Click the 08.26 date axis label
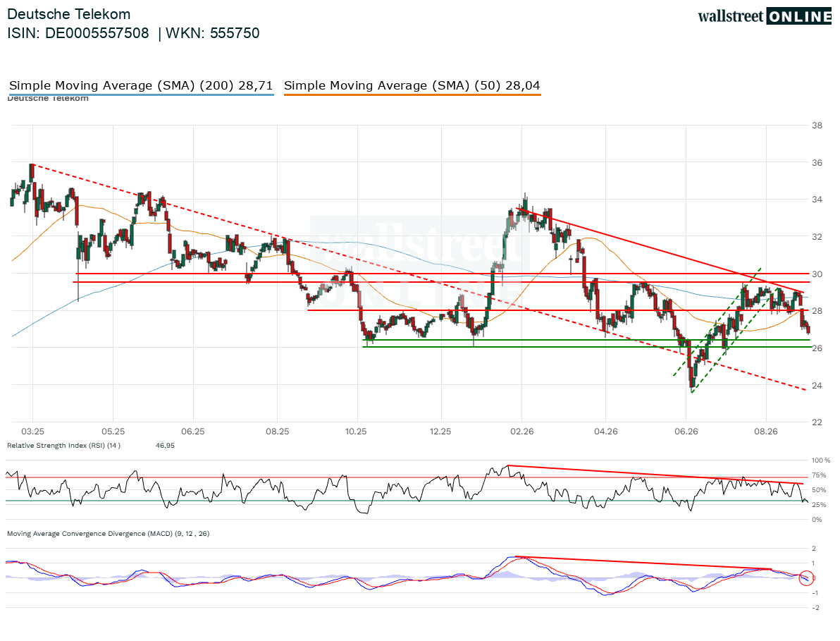840x641 pixels. tap(766, 432)
